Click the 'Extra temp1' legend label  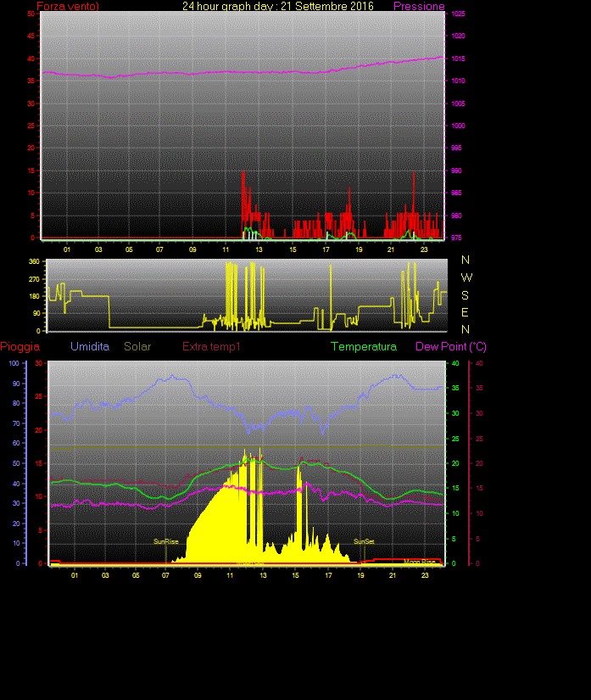[212, 347]
